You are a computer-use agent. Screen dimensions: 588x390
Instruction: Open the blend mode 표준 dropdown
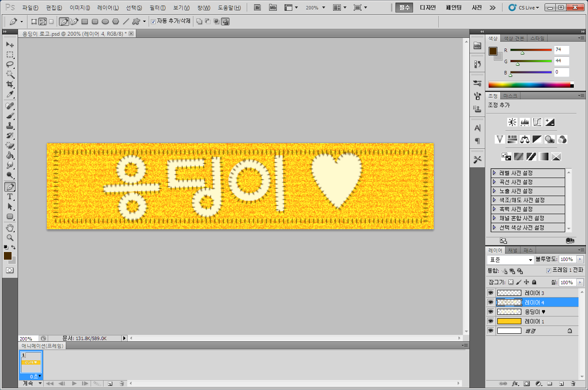coord(511,260)
